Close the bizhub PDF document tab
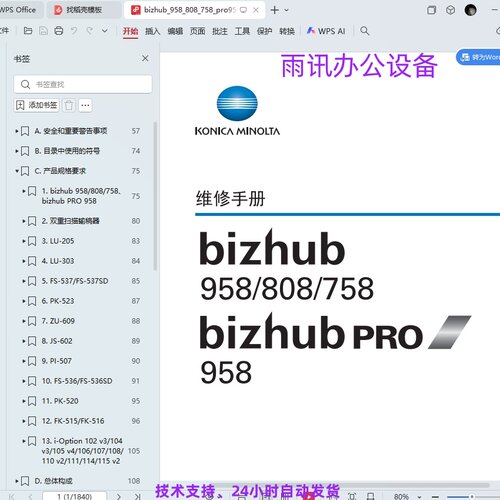500x500 pixels. 256,10
